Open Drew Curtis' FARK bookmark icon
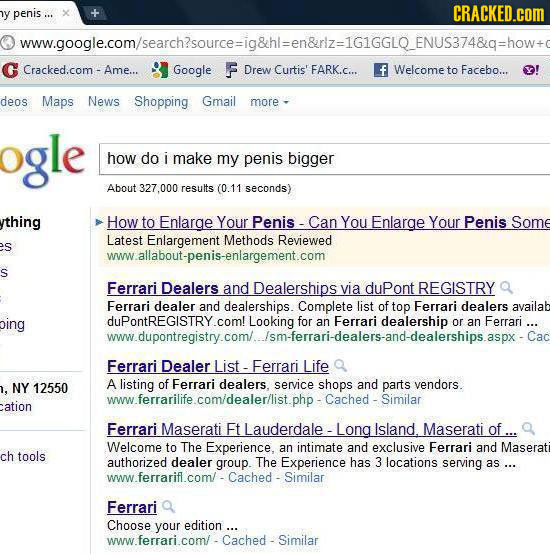This screenshot has height=554, width=550. (x=231, y=70)
